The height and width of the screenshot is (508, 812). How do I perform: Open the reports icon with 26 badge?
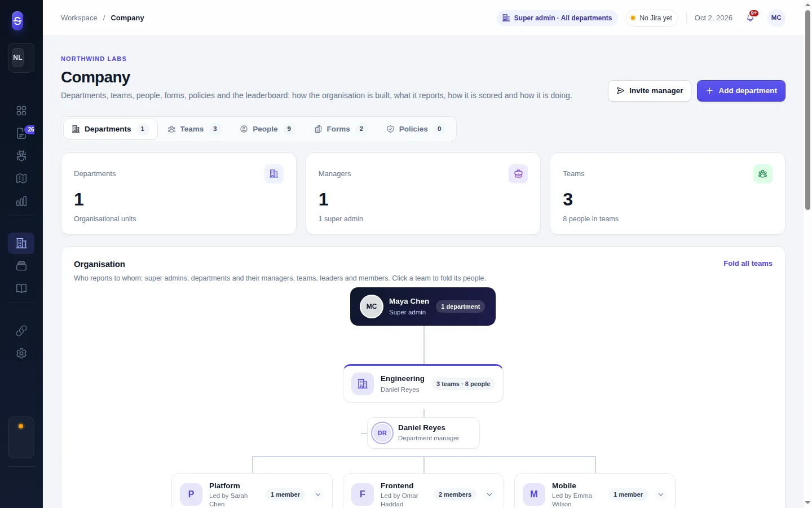point(21,133)
